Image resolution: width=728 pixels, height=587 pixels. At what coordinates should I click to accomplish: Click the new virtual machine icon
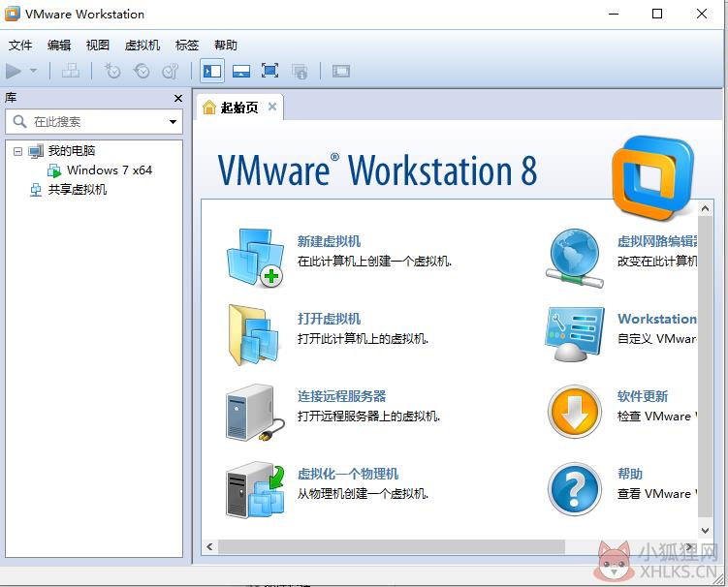coord(255,258)
